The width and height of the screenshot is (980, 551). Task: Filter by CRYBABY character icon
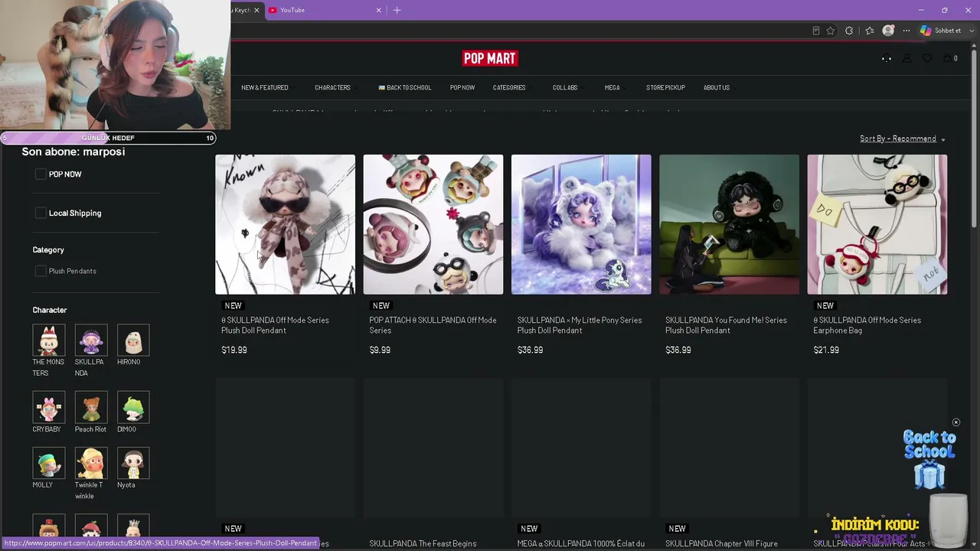click(48, 407)
